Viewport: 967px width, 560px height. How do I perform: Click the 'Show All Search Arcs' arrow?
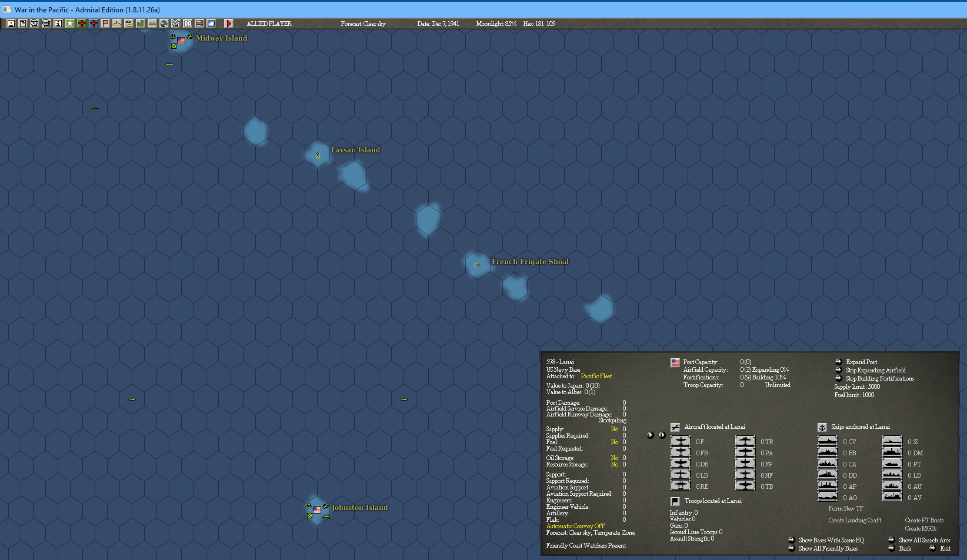[892, 540]
